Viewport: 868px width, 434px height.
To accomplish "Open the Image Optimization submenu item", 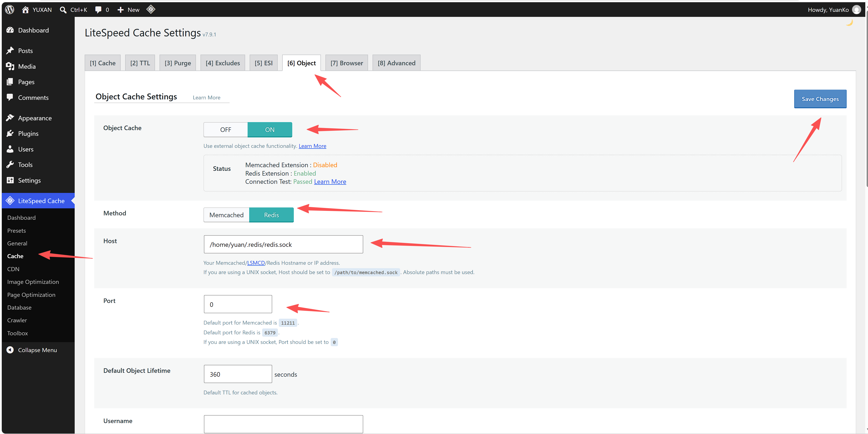I will click(x=33, y=282).
